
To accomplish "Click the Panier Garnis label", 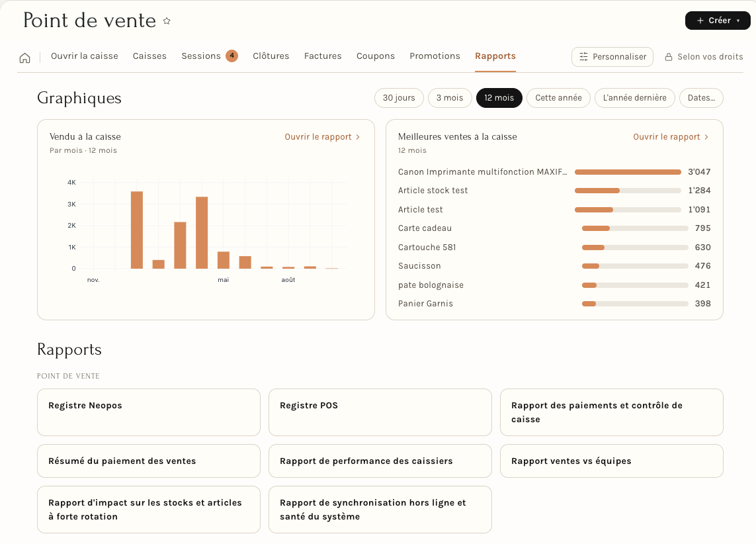I will (425, 303).
